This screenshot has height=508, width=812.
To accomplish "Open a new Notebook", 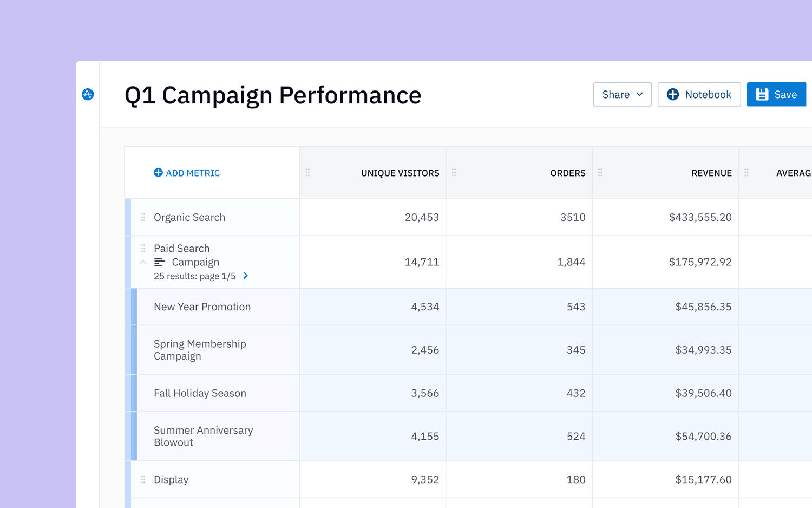I will (x=699, y=94).
